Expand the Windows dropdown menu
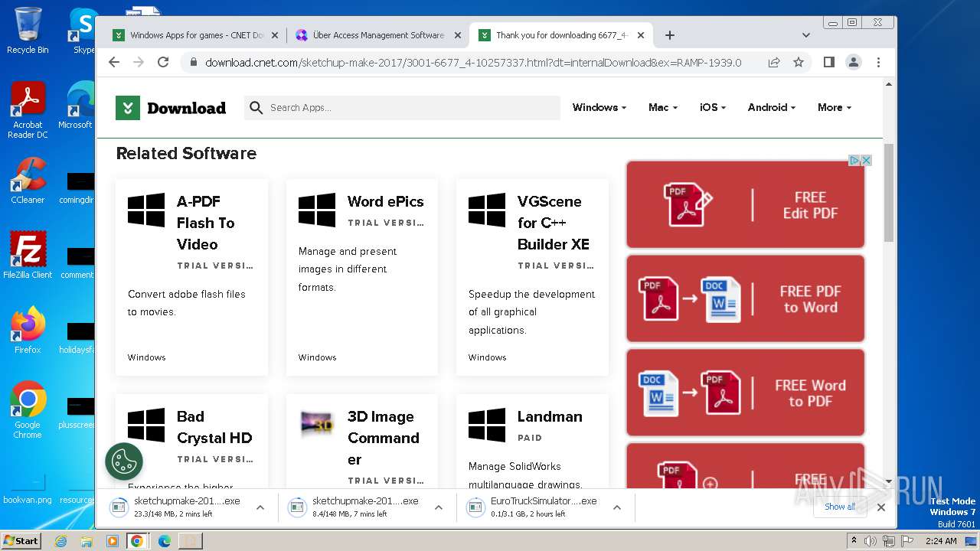Viewport: 980px width, 551px height. coord(599,108)
